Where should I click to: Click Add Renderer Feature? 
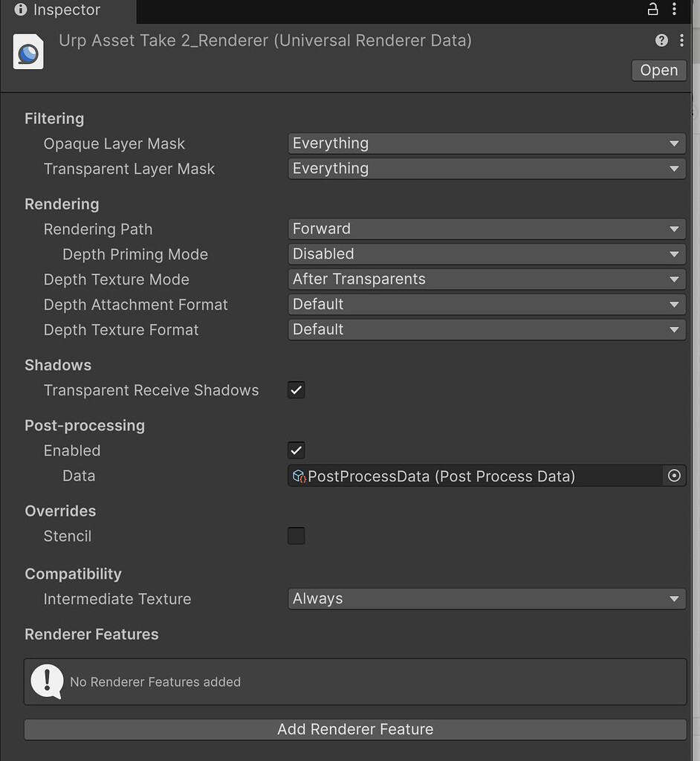[x=355, y=729]
